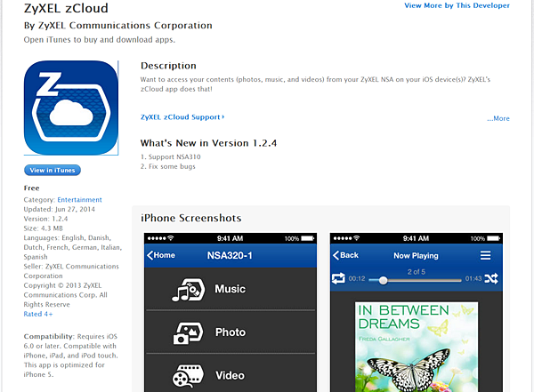
Task: Toggle the shuffle icon in player
Action: tap(491, 278)
